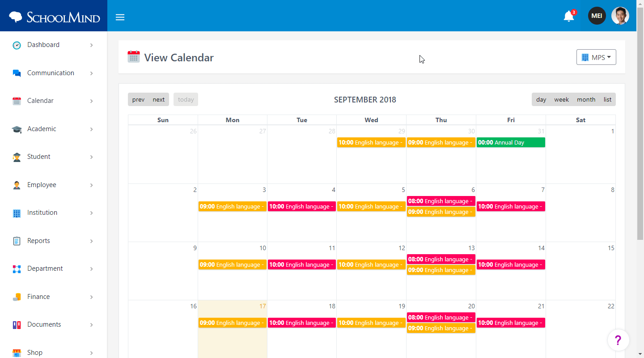The height and width of the screenshot is (358, 644).
Task: Expand the Employee sidebar section
Action: click(54, 185)
